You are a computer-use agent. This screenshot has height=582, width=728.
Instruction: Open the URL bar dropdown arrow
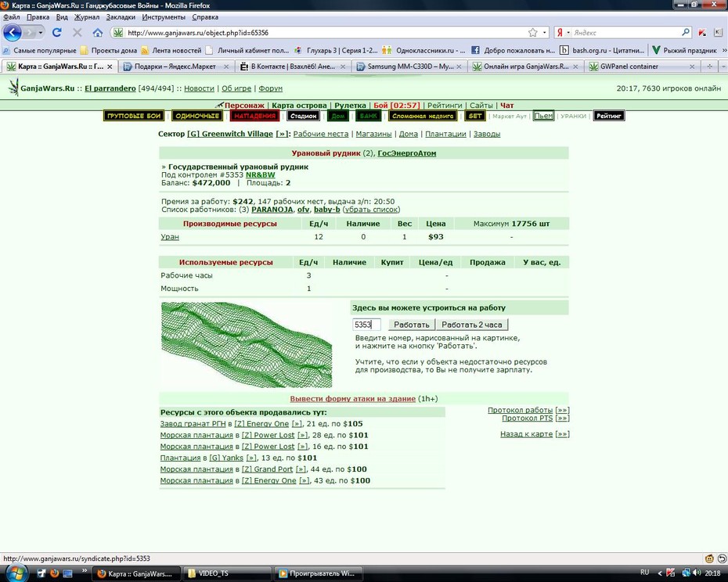(x=544, y=33)
